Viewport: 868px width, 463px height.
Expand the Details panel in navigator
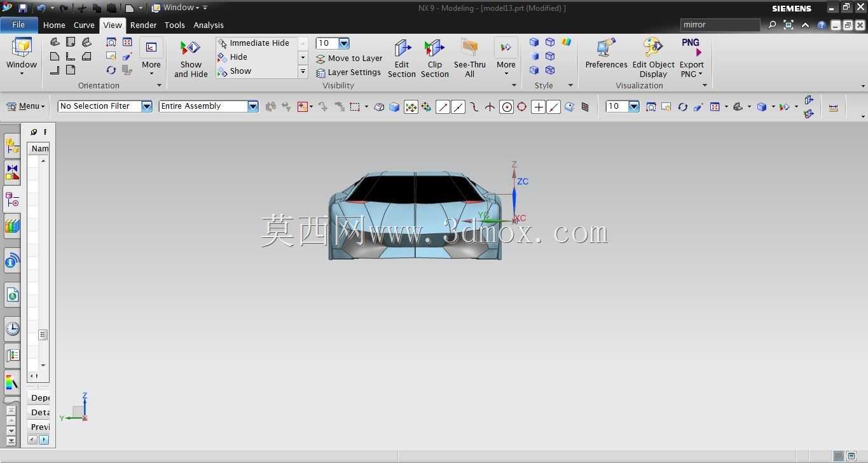click(x=39, y=412)
